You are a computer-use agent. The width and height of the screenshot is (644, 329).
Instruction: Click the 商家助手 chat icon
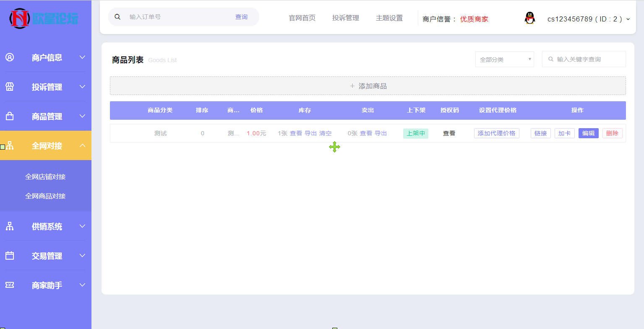coord(10,285)
